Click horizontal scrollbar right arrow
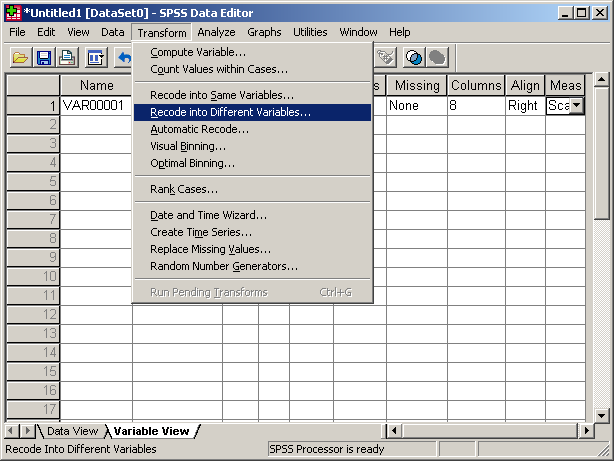 click(586, 431)
